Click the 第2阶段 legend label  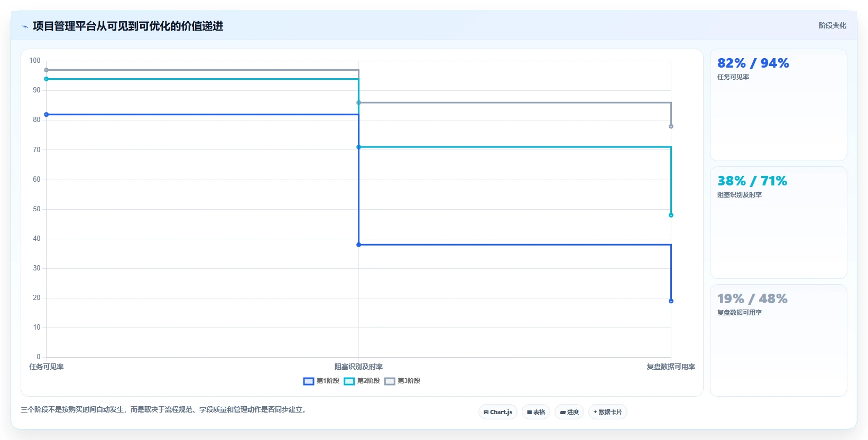[x=368, y=381]
